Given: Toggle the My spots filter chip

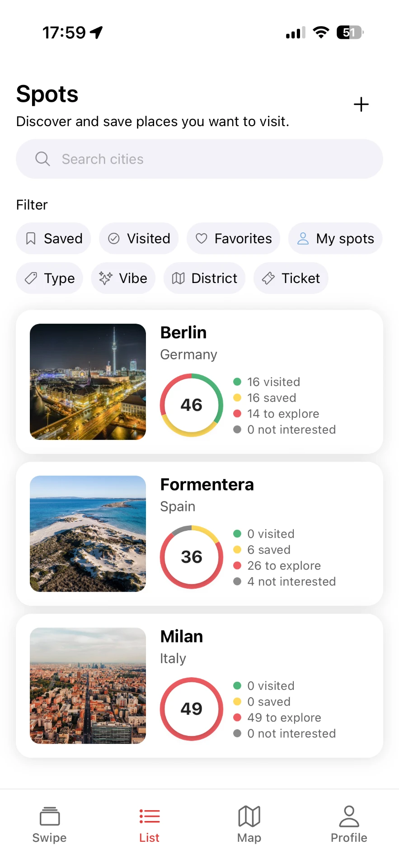Looking at the screenshot, I should click(x=335, y=238).
